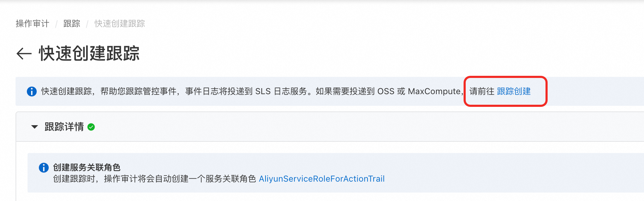Click the 创建服务关联角色 bold heading
This screenshot has height=201, width=644.
87,167
